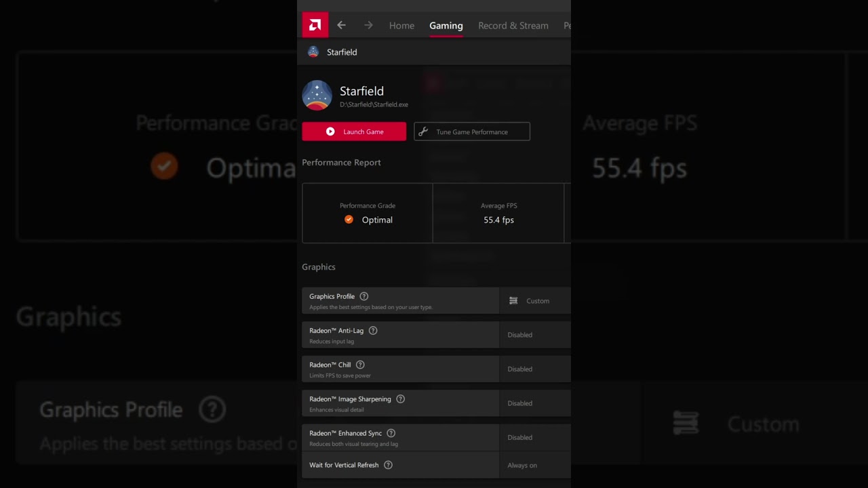Click the AMD logo icon

coord(315,25)
